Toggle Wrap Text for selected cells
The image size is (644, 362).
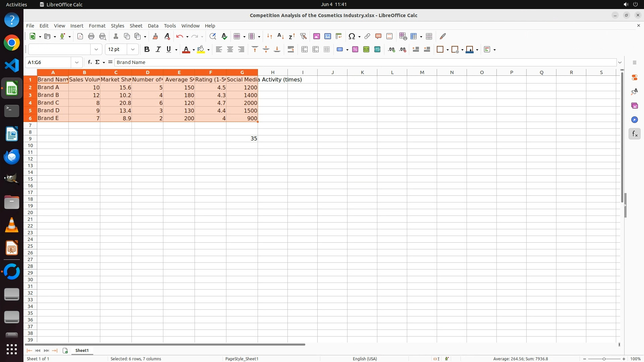tap(291, 49)
